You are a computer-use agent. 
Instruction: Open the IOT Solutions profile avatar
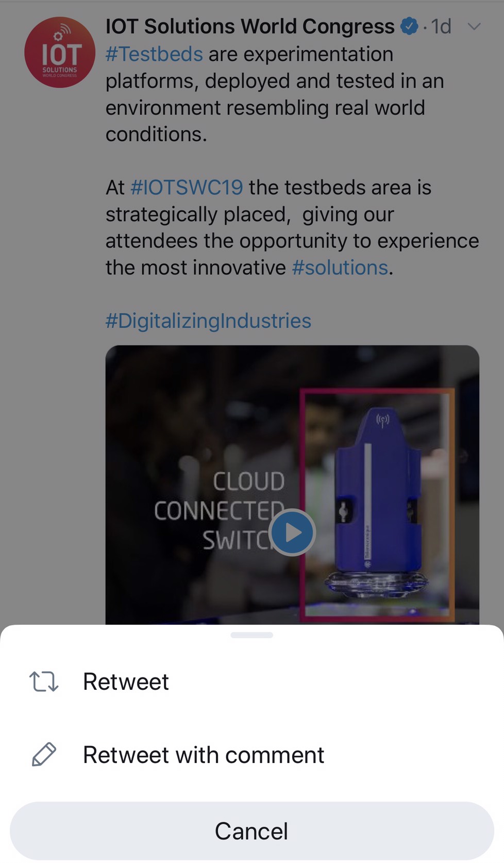pos(60,52)
